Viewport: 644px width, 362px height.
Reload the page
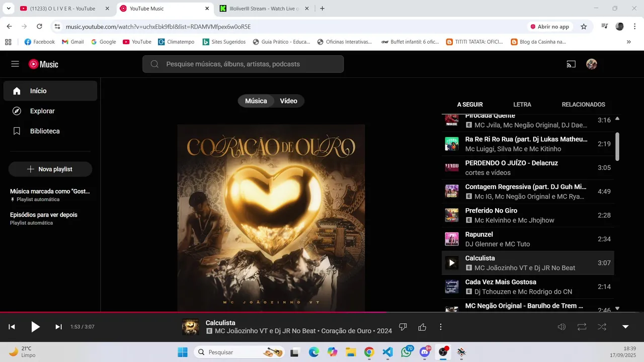39,27
